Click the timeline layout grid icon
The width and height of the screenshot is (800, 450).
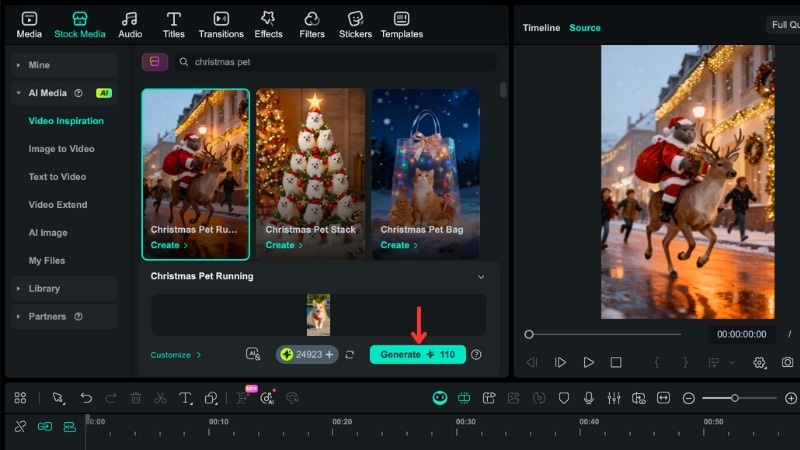pos(20,398)
